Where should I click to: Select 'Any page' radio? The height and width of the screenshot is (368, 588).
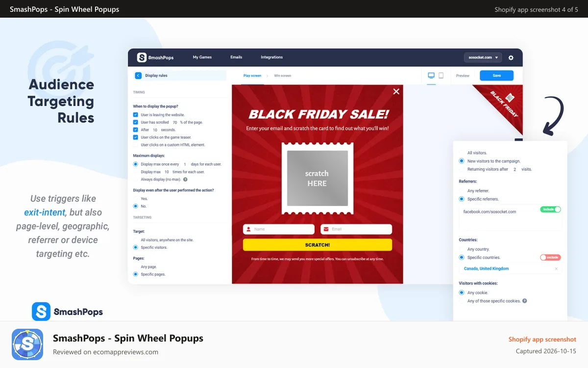click(136, 267)
